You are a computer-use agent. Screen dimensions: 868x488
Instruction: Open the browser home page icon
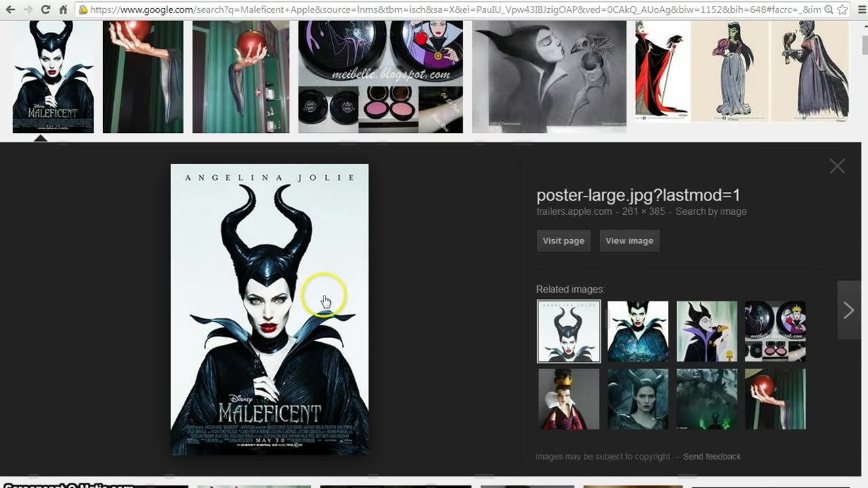[63, 9]
